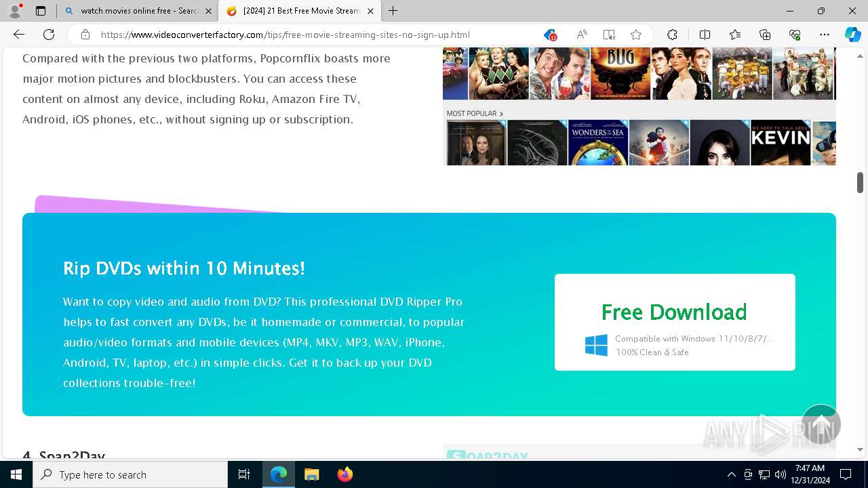The height and width of the screenshot is (488, 868).
Task: Click the Free Download button
Action: point(675,322)
